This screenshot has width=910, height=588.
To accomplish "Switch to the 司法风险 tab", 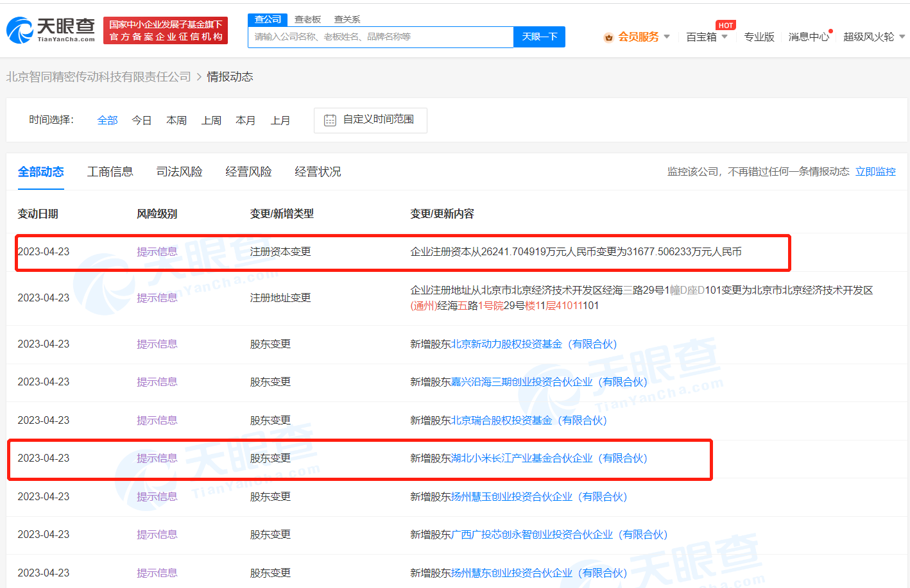I will coord(179,172).
